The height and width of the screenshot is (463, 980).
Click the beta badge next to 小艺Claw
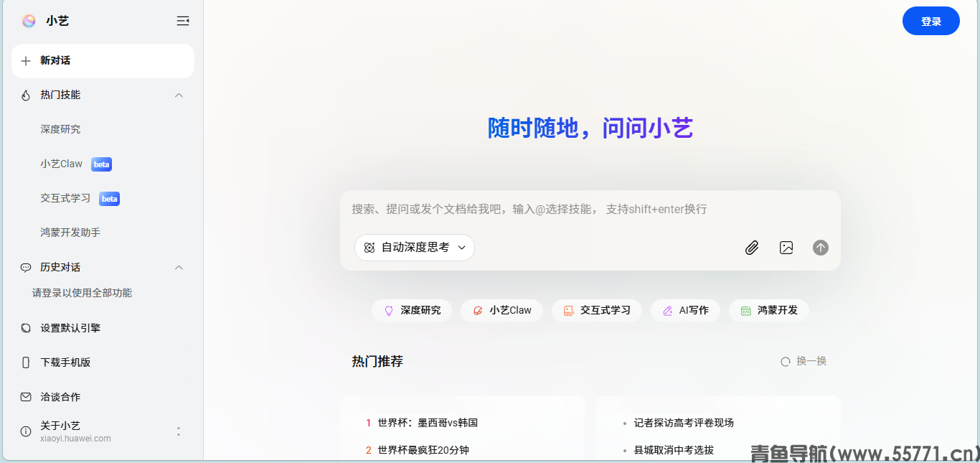(x=102, y=164)
